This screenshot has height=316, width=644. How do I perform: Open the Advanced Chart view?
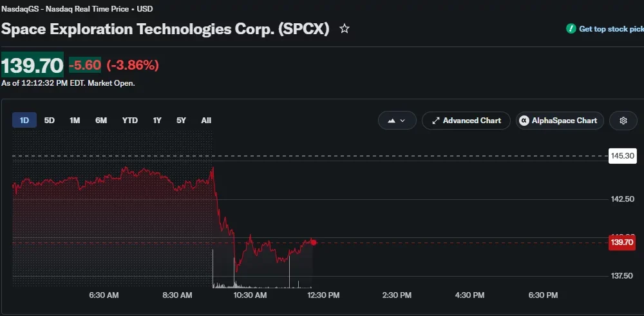coord(466,121)
